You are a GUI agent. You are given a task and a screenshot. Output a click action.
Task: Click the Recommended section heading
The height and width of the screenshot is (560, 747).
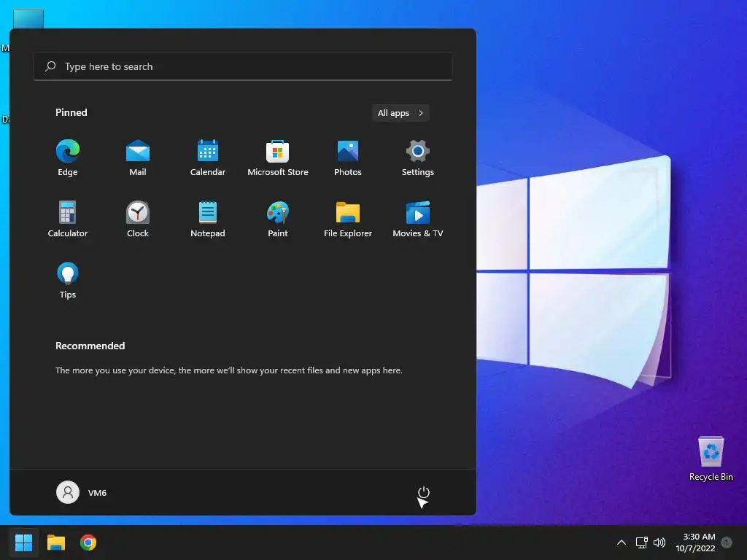tap(90, 346)
